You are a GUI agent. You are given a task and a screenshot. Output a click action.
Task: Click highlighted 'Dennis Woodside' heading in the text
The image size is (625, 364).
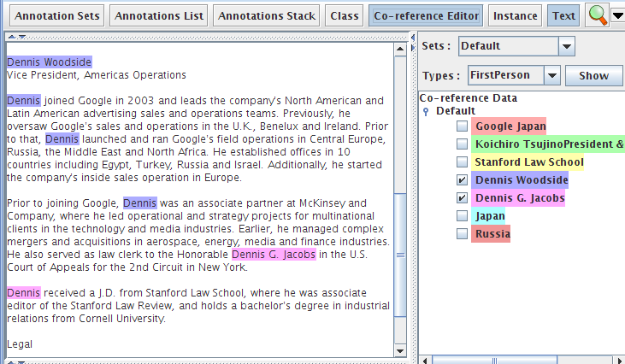pos(50,62)
